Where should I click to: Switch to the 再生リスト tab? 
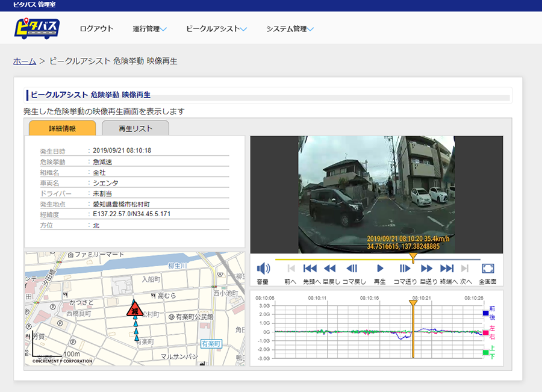135,128
